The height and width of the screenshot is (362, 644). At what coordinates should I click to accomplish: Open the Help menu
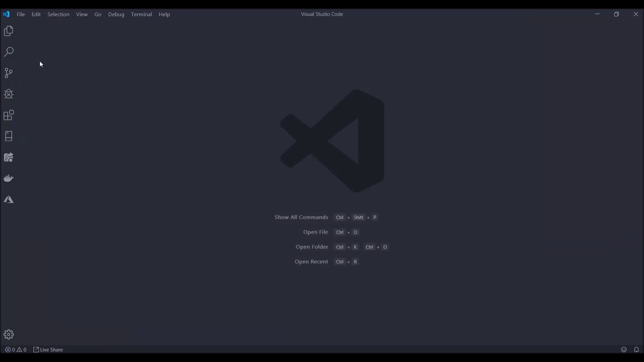[164, 14]
